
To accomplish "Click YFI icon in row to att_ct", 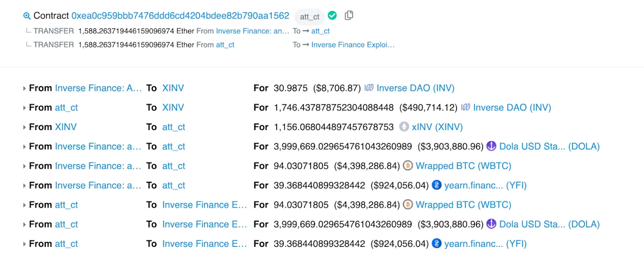I will pos(436,185).
